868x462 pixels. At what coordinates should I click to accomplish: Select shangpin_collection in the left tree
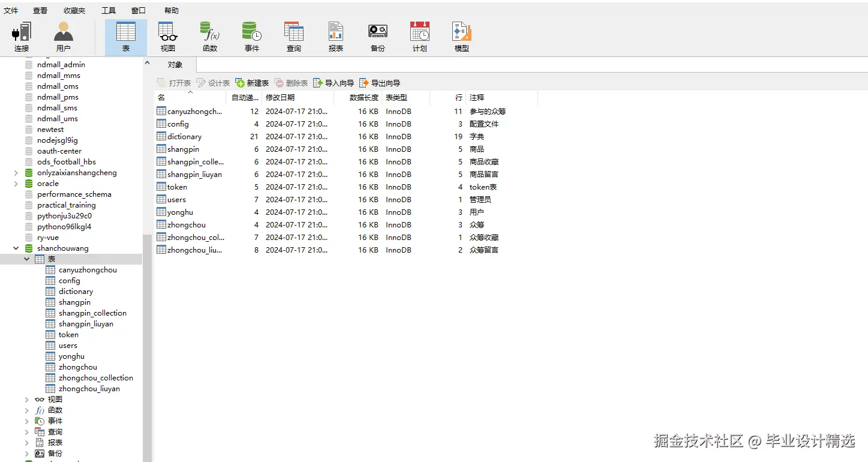(92, 313)
